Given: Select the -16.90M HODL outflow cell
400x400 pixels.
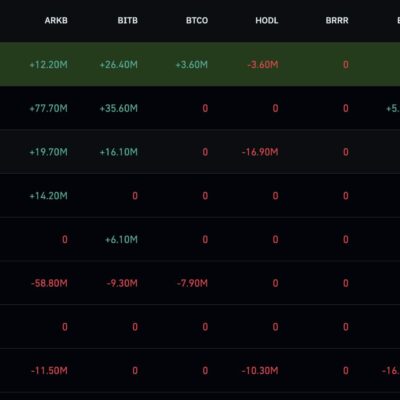Looking at the screenshot, I should coord(260,152).
